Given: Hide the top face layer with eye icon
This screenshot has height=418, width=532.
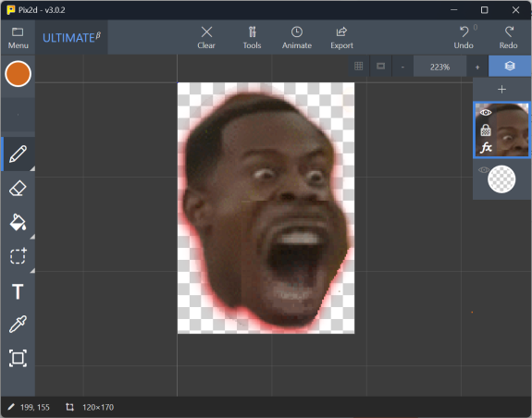Looking at the screenshot, I should click(x=486, y=112).
